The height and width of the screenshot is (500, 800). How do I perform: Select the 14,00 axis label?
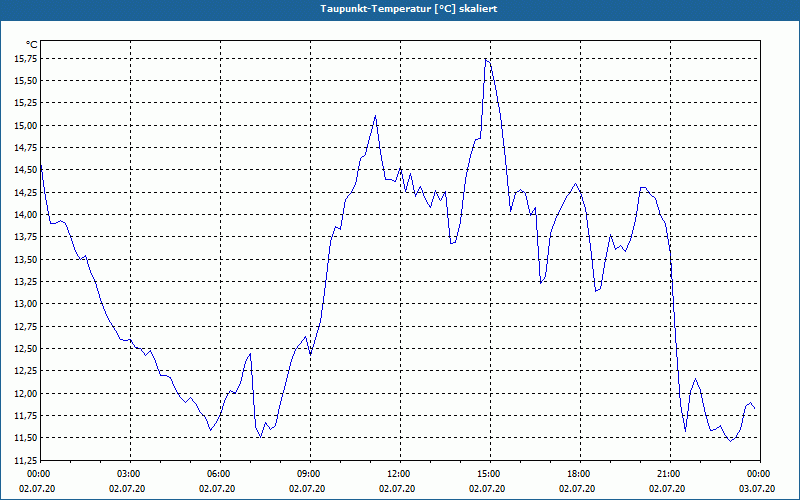click(x=27, y=215)
